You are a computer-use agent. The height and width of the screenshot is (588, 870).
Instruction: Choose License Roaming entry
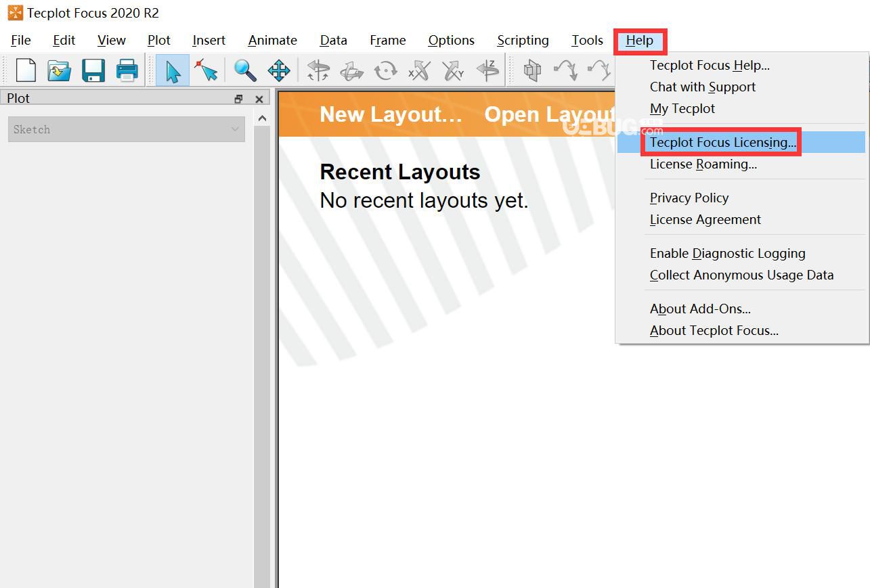coord(741,164)
